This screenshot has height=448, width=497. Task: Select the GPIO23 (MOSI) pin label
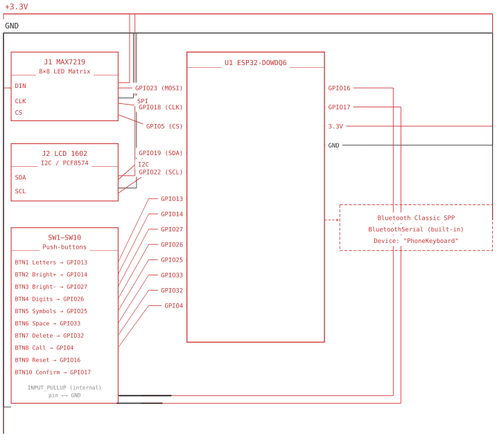(x=159, y=88)
